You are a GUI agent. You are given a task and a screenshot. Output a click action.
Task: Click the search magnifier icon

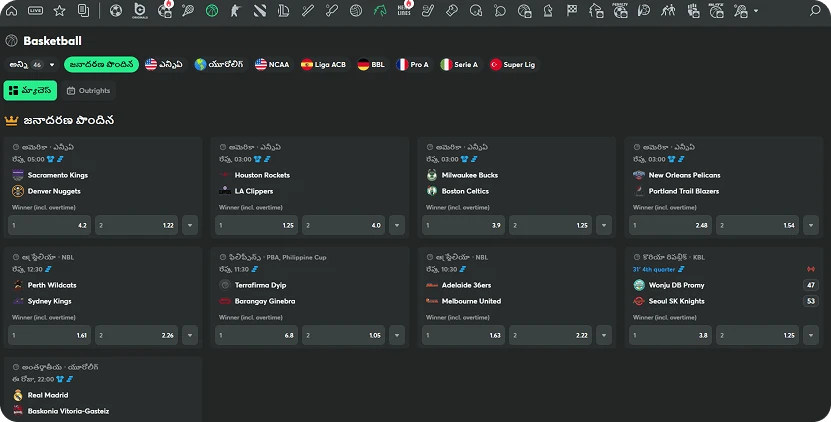point(814,11)
